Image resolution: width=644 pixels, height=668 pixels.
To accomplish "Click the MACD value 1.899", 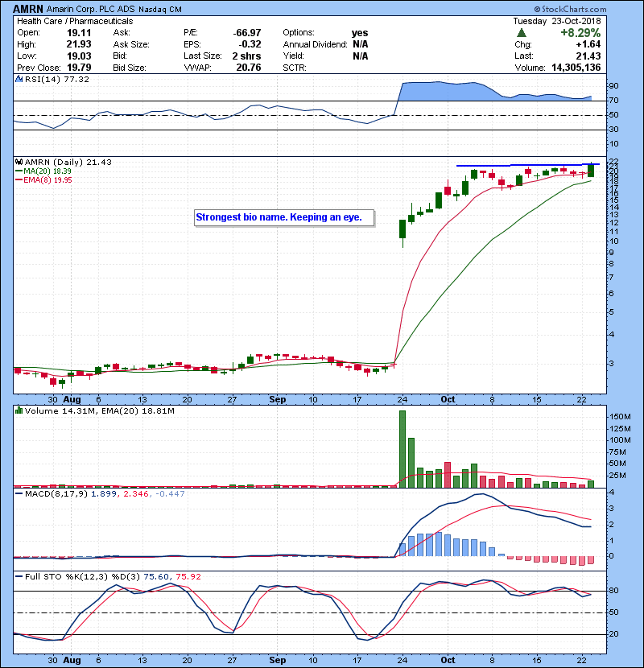I will tap(104, 494).
